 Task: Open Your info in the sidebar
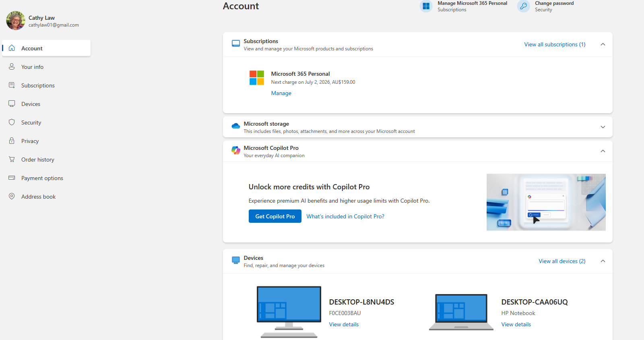coord(46,67)
